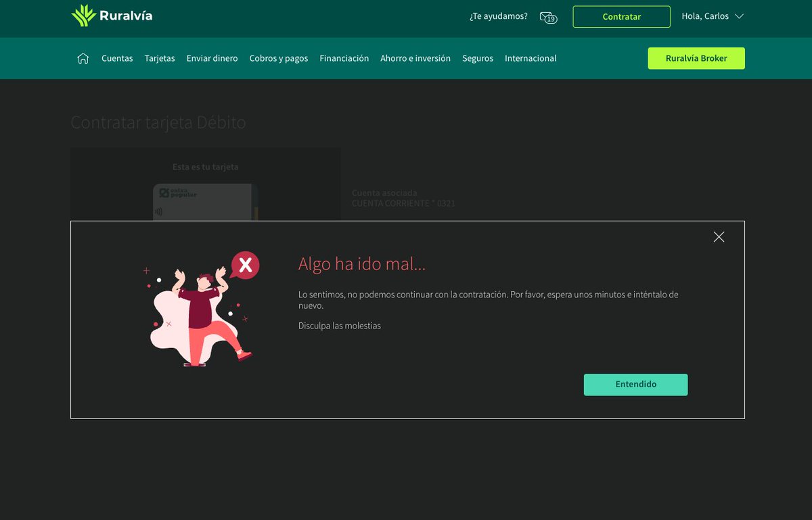Click the ¿Te ayudamos? help link
Screen dimensions: 812x520
(498, 16)
